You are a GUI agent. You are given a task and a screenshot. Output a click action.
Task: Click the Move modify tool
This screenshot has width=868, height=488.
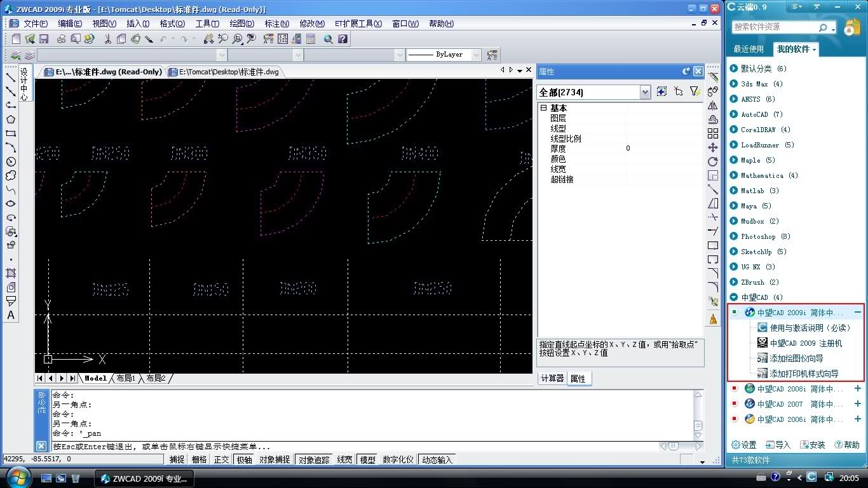point(713,147)
